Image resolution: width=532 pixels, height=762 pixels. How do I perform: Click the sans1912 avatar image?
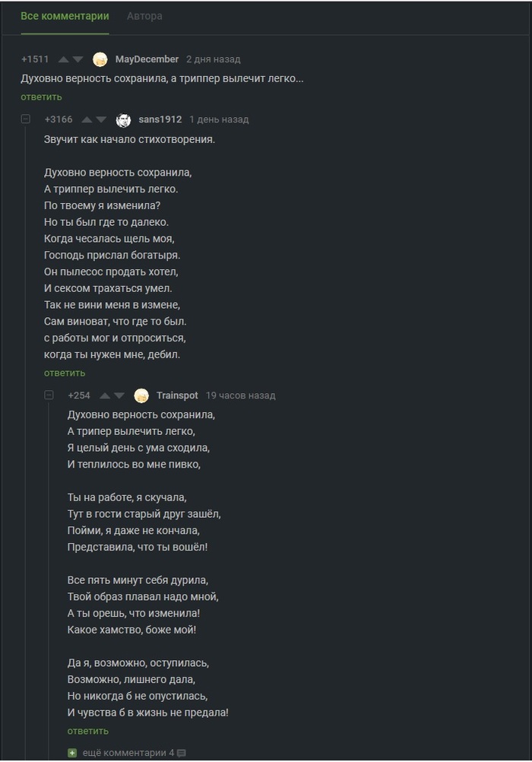(x=123, y=119)
